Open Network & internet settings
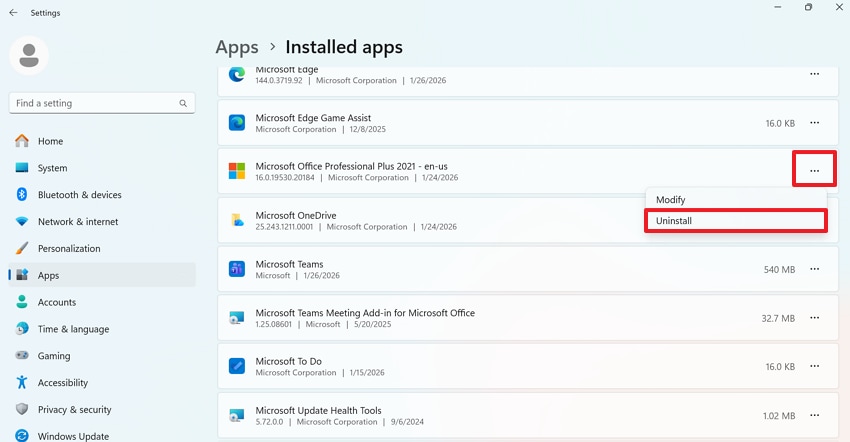The width and height of the screenshot is (850, 442). 102,222
